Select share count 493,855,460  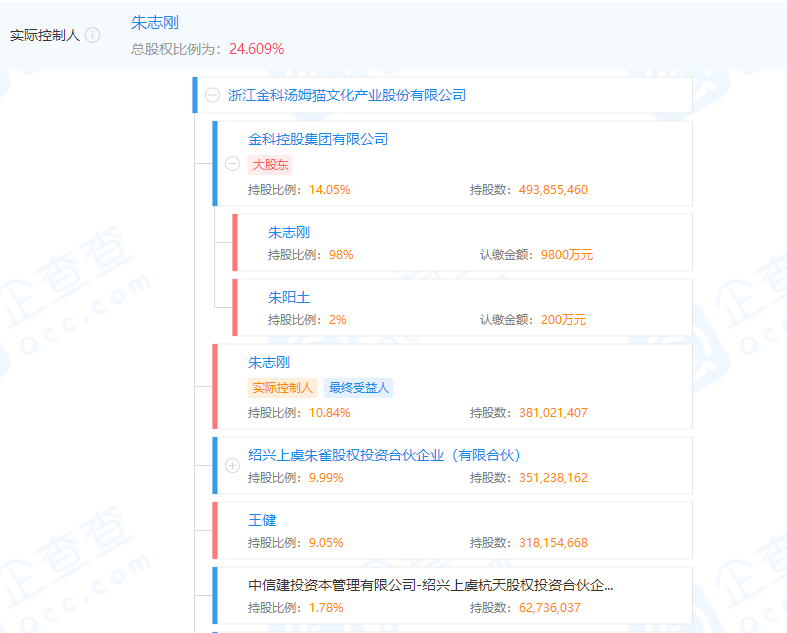click(x=553, y=190)
